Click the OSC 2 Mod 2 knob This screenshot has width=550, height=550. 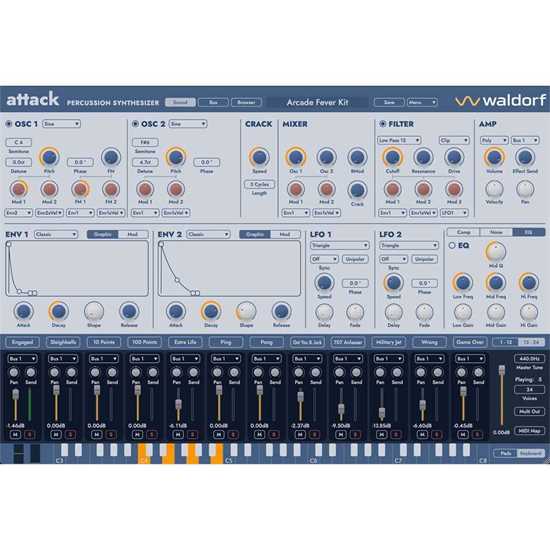[x=176, y=189]
